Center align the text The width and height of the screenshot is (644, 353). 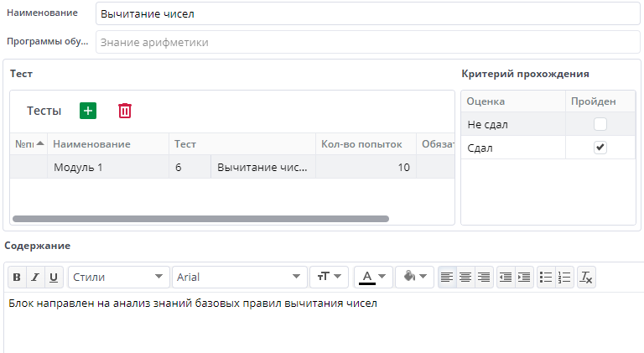point(465,277)
